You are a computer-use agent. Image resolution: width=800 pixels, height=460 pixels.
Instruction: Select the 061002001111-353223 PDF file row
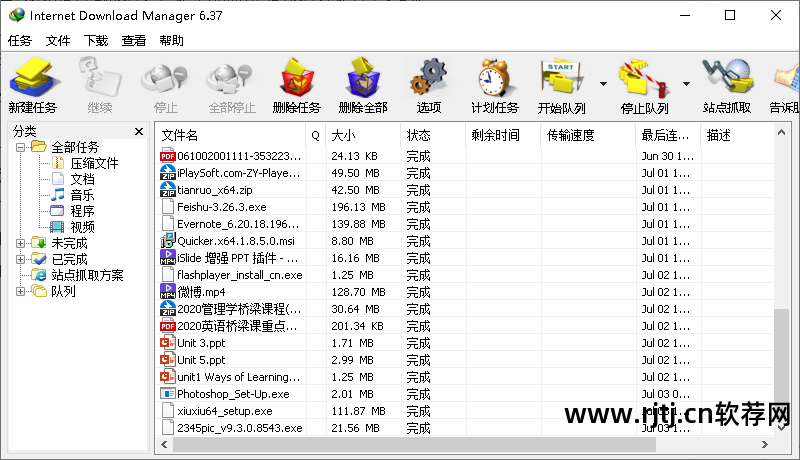click(x=464, y=156)
